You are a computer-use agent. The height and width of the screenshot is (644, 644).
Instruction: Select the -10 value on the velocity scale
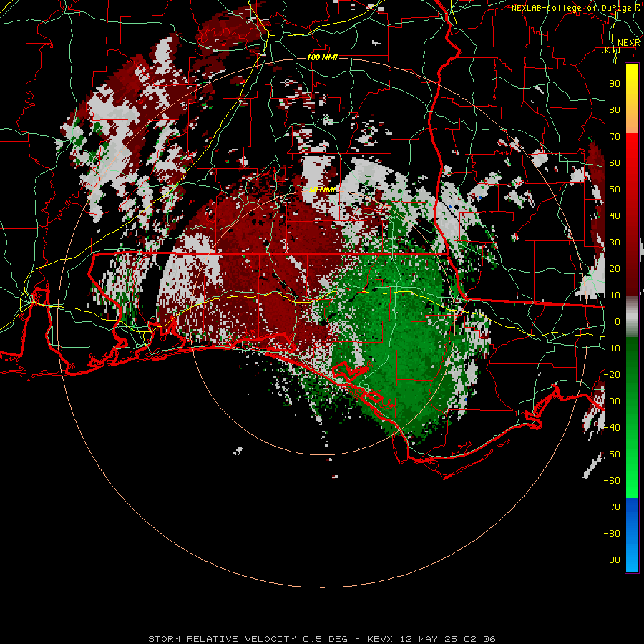pyautogui.click(x=612, y=348)
